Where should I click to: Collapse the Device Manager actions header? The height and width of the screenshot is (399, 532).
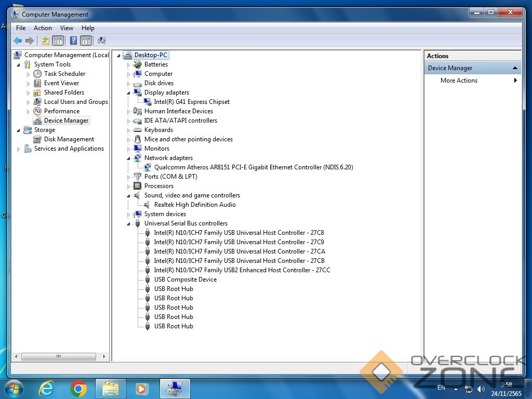[x=515, y=68]
